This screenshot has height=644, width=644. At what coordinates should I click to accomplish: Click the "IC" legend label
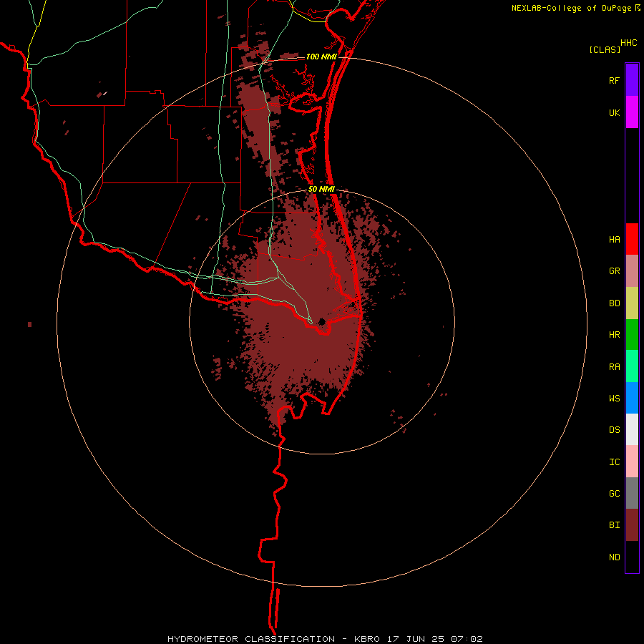pos(615,462)
